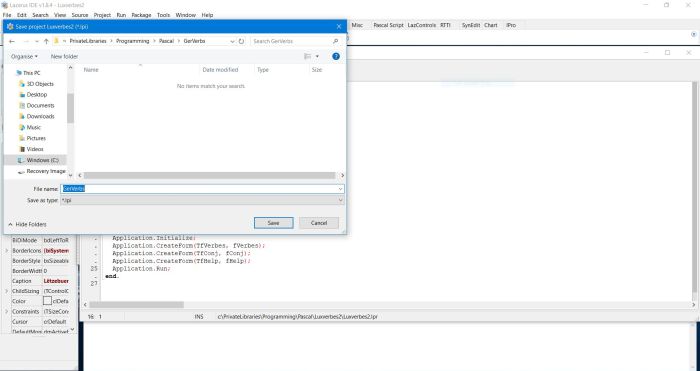Select Downloads in navigation pane
Viewport: 700px width, 371px height.
pyautogui.click(x=40, y=117)
